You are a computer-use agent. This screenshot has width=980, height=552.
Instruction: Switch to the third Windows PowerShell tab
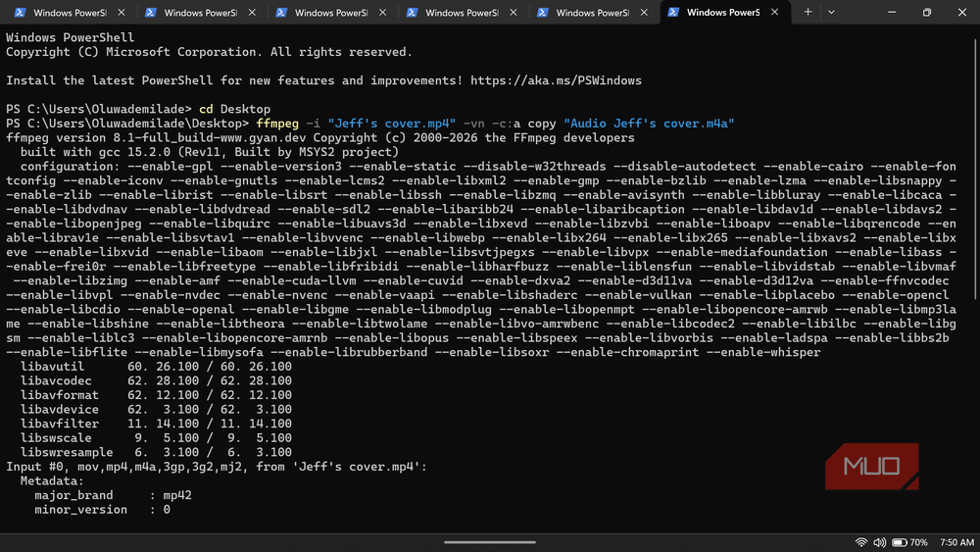[x=330, y=13]
